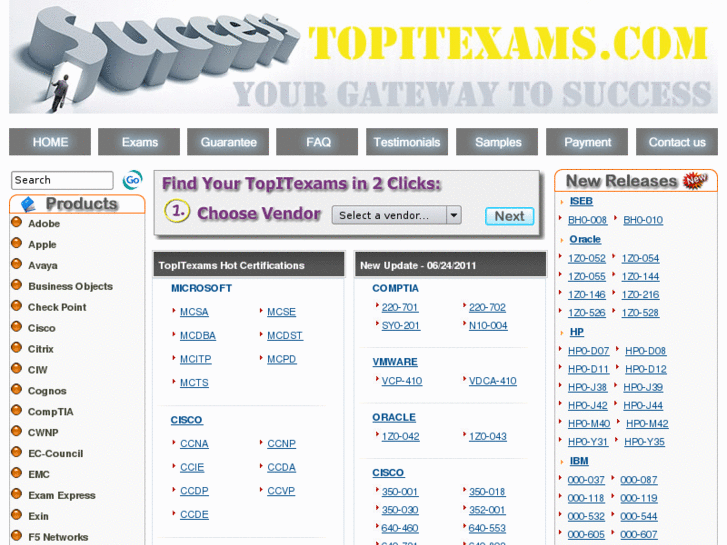This screenshot has width=727, height=545.
Task: Click the orange bullet next to Cisco
Action: point(17,327)
